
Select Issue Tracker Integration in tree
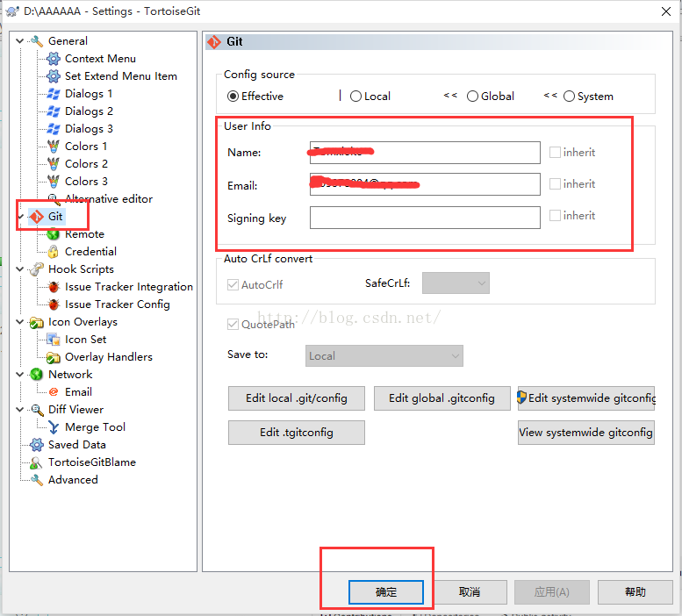[x=129, y=287]
